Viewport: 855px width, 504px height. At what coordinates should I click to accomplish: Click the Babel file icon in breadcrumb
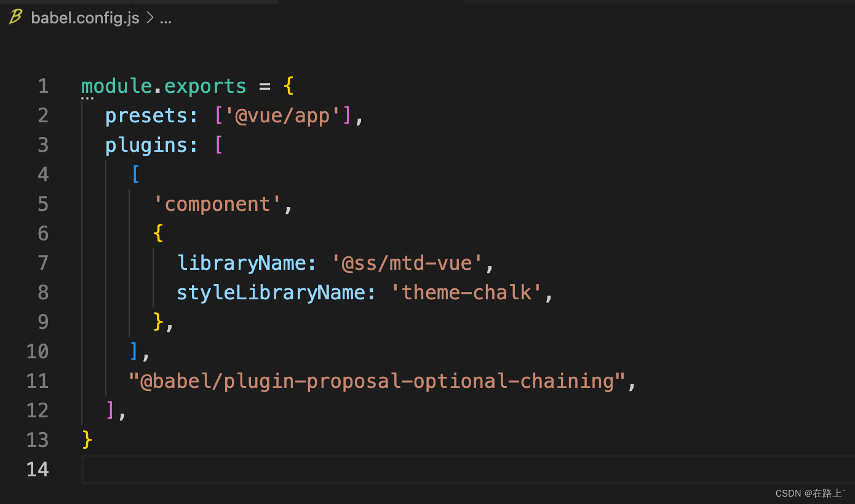tap(15, 18)
